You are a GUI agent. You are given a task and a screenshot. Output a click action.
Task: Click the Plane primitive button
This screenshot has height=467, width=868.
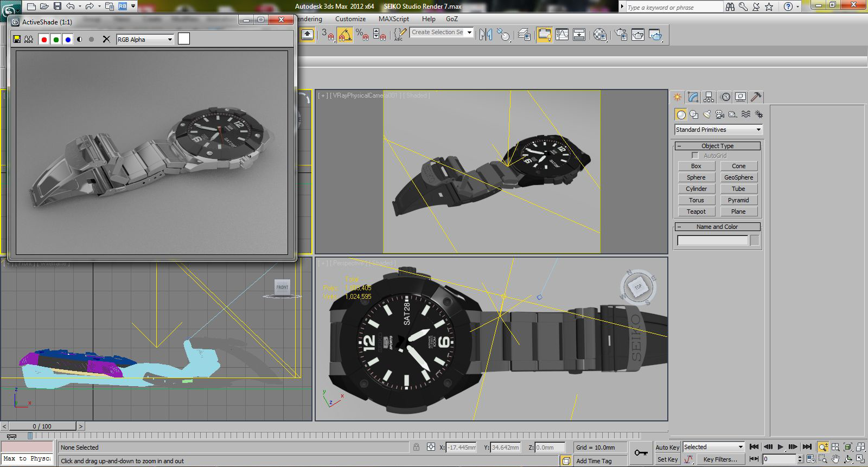pyautogui.click(x=738, y=212)
